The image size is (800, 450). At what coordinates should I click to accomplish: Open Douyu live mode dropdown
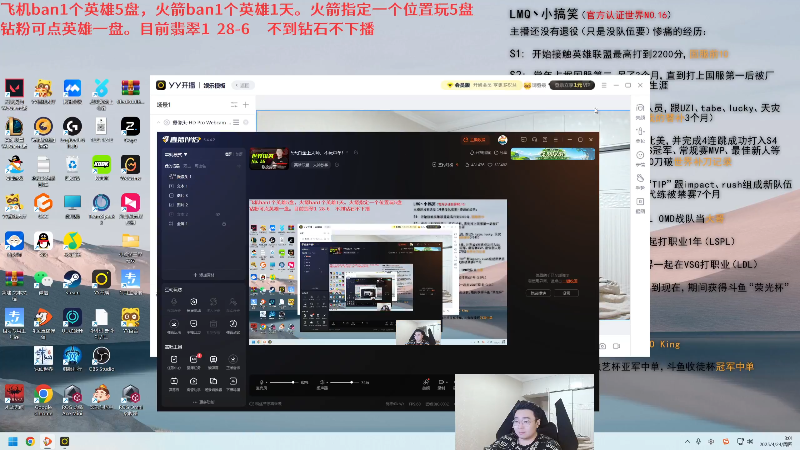coord(176,154)
